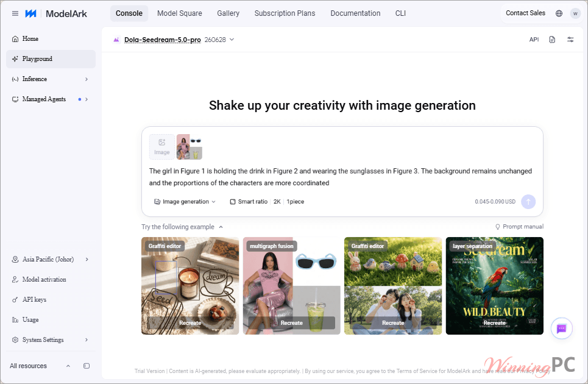Click the 1piece count option
Image resolution: width=588 pixels, height=384 pixels.
pos(296,202)
